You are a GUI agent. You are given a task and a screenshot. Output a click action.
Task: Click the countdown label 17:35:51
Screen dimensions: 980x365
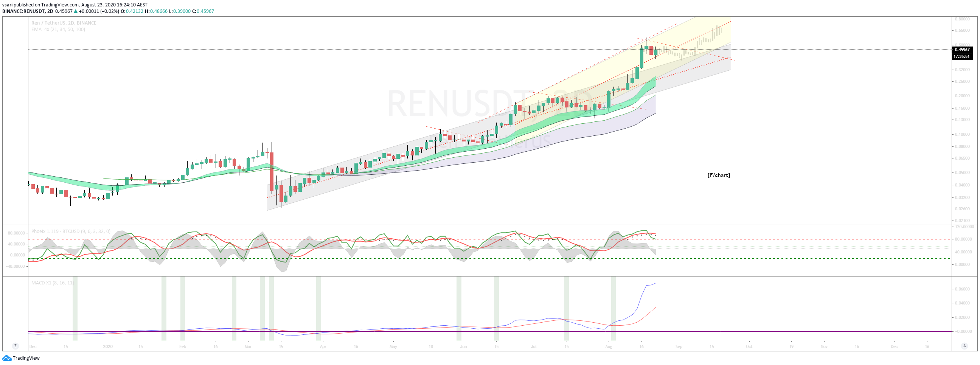[962, 56]
